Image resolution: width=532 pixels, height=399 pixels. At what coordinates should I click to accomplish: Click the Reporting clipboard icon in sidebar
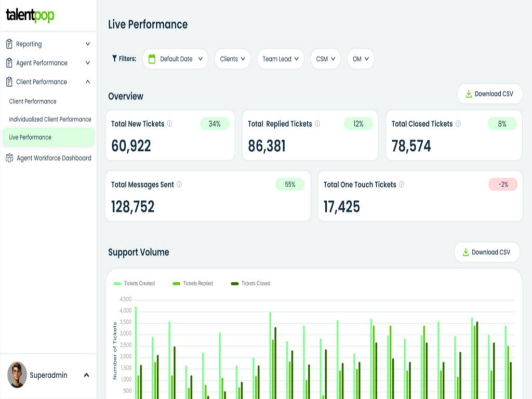[9, 44]
